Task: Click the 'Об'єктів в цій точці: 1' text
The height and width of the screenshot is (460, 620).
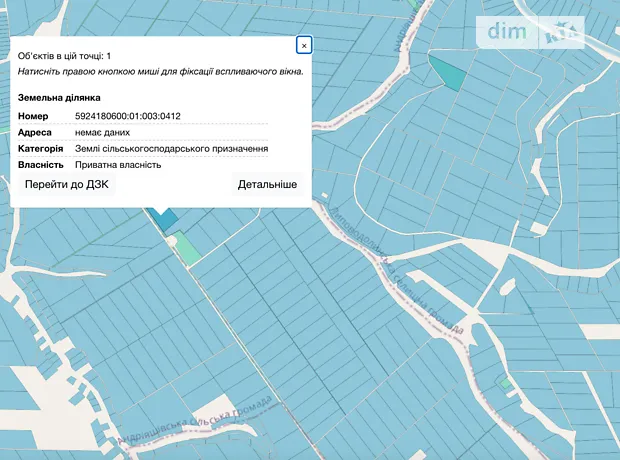Action: (x=65, y=56)
